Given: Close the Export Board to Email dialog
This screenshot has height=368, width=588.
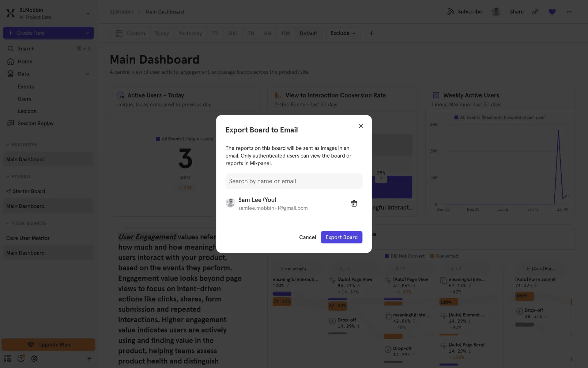Looking at the screenshot, I should (361, 126).
